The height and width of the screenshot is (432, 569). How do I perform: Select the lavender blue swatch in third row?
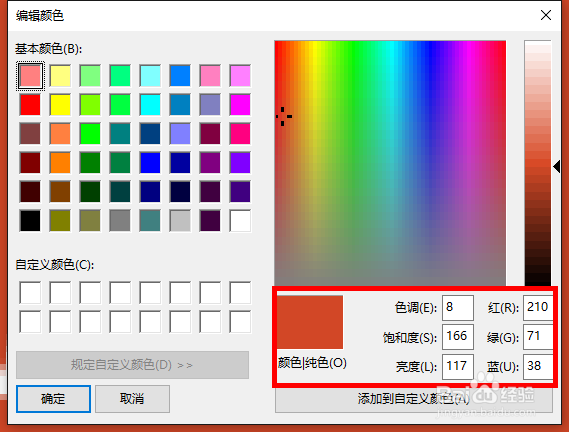click(180, 134)
